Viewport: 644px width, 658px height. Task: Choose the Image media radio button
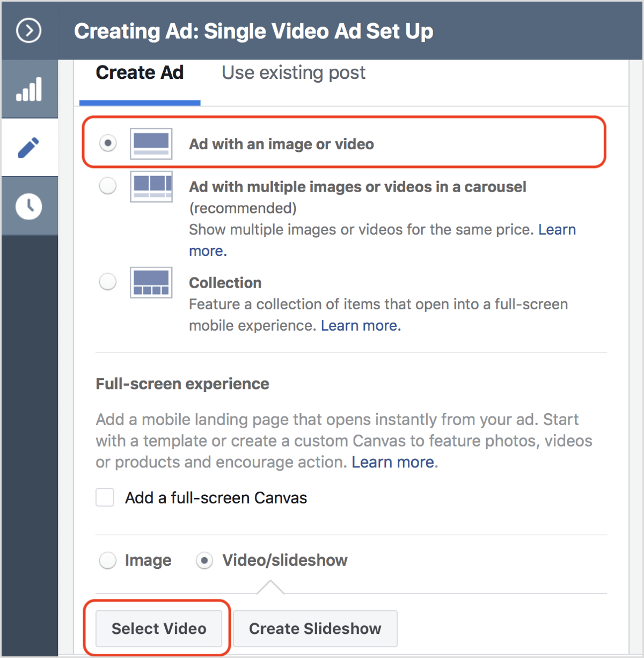pyautogui.click(x=108, y=560)
